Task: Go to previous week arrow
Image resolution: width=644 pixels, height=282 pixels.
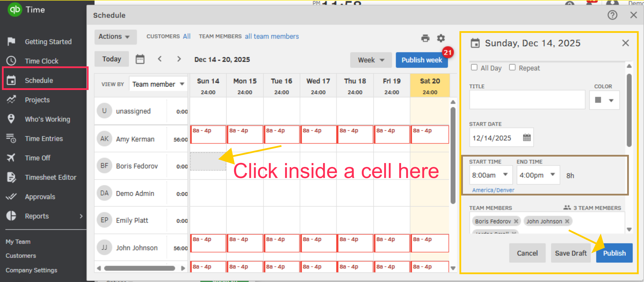Action: pyautogui.click(x=160, y=59)
